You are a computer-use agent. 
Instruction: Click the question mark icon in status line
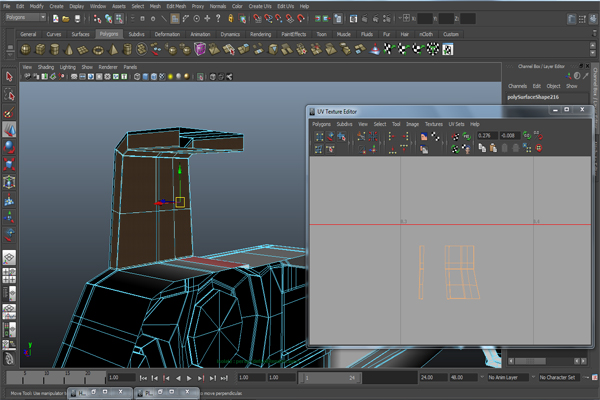[218, 18]
